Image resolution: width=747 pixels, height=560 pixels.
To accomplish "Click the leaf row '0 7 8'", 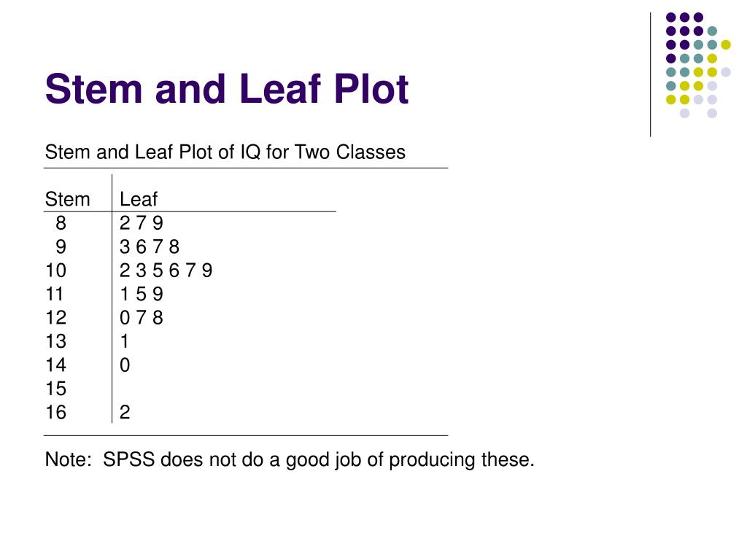I will [142, 318].
